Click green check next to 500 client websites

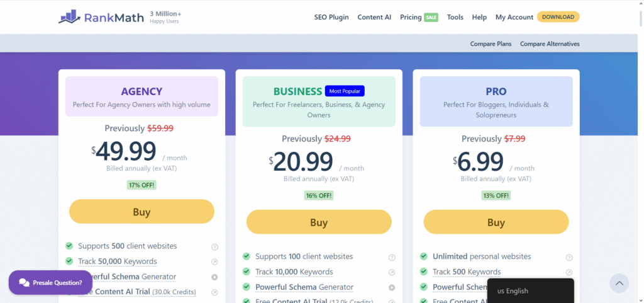click(x=69, y=246)
